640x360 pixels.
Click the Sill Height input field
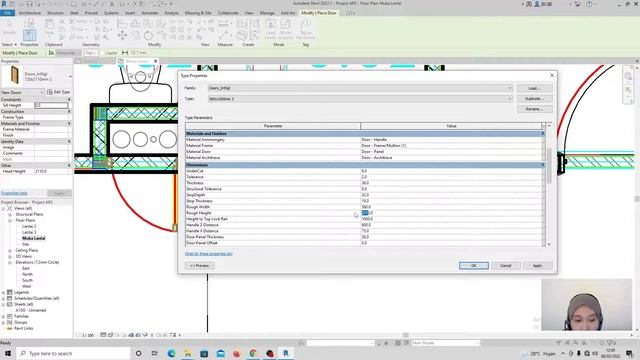(x=51, y=105)
